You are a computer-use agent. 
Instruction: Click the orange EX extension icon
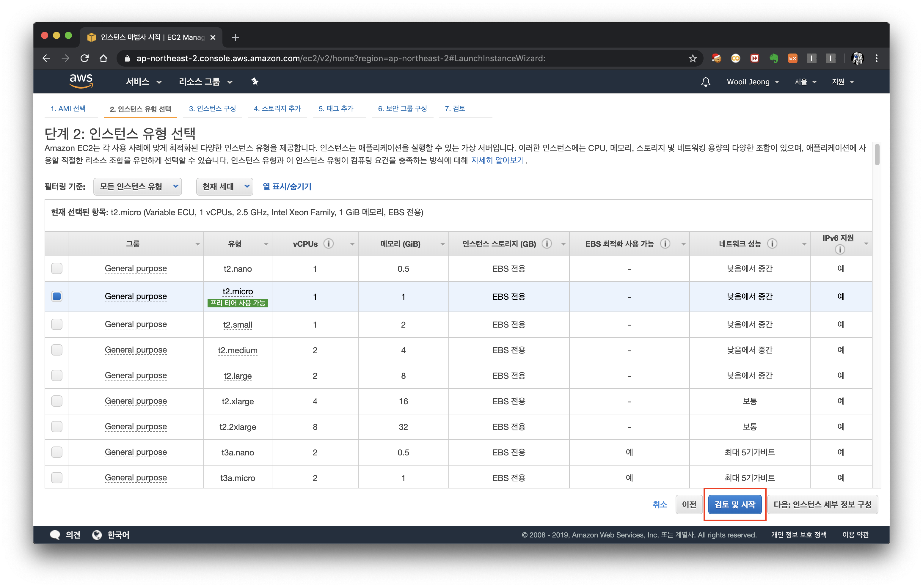tap(792, 58)
